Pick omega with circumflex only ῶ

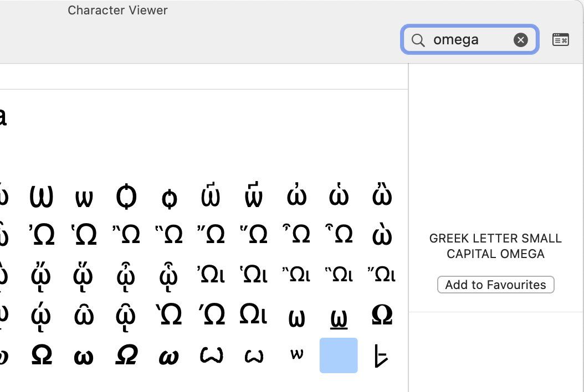click(x=84, y=316)
